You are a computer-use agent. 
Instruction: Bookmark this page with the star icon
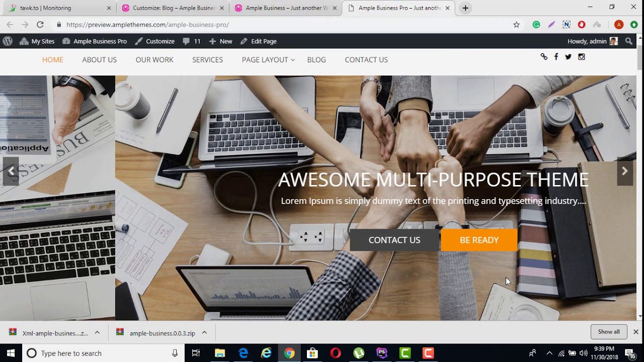point(516,25)
